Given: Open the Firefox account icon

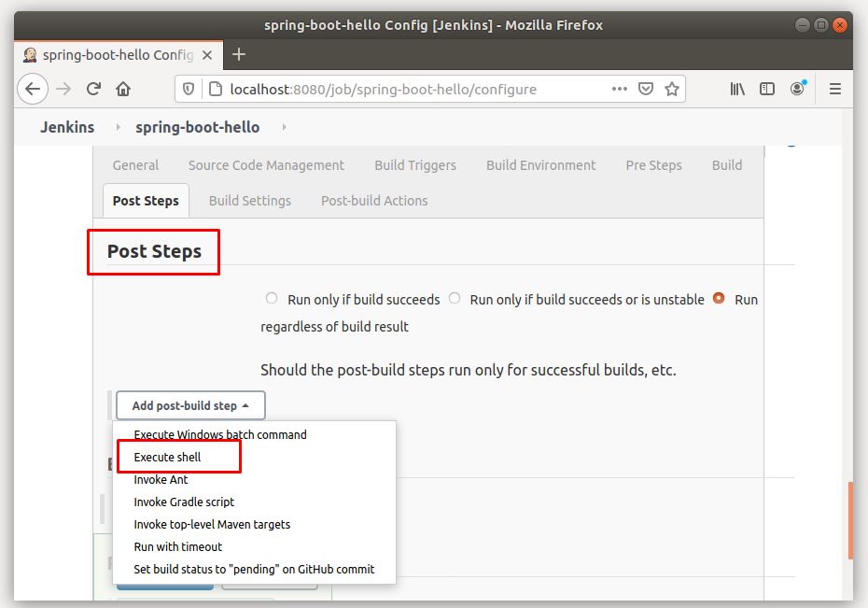Looking at the screenshot, I should pos(797,88).
